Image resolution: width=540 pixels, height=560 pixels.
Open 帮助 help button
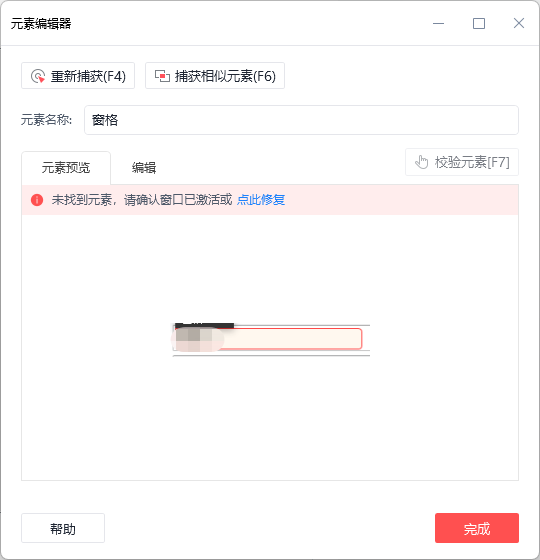tap(63, 528)
